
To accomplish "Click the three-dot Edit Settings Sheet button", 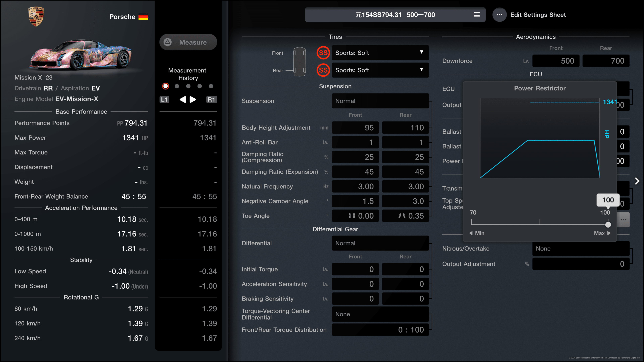I will pos(499,15).
